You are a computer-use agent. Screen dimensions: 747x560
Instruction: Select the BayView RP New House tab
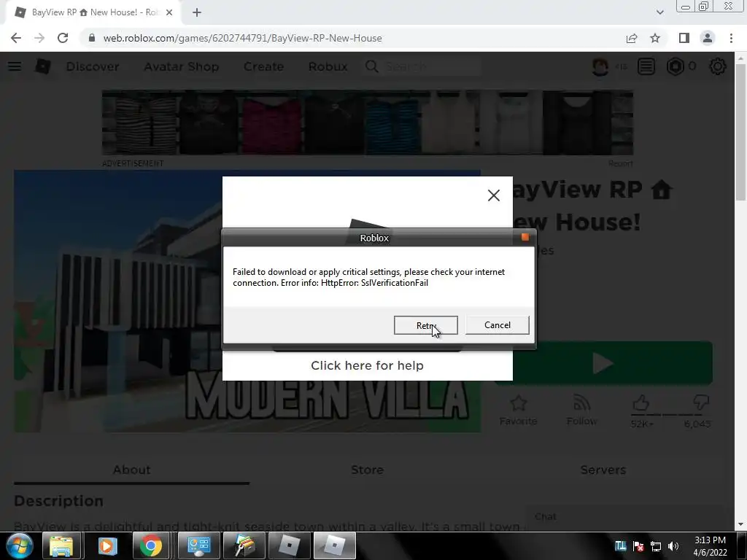93,12
